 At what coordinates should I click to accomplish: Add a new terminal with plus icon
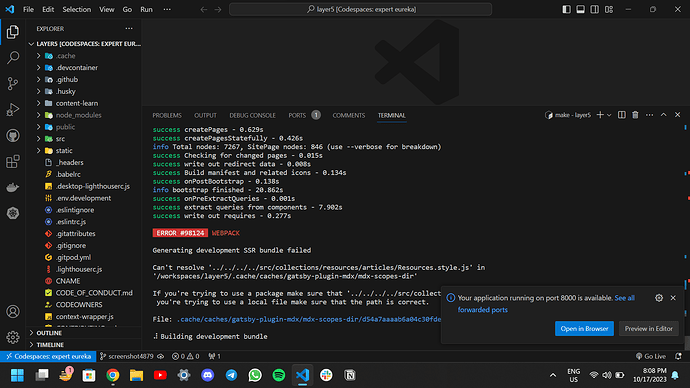tap(600, 115)
